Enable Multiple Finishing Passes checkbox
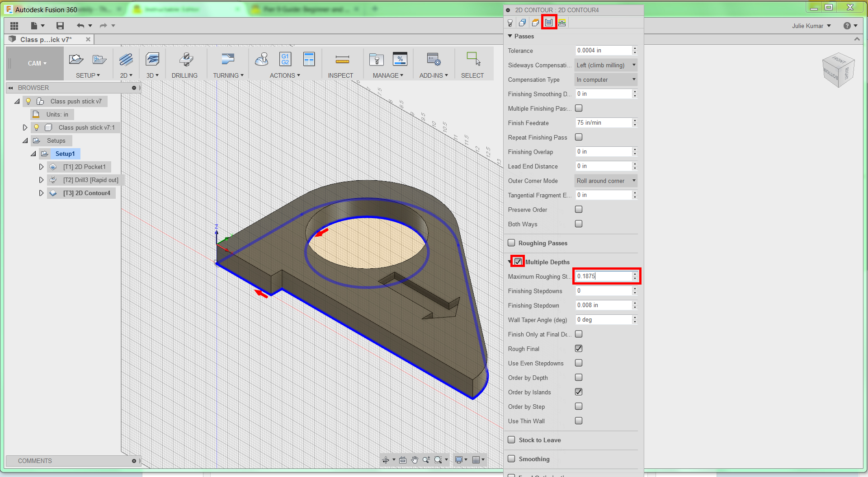 coord(579,108)
